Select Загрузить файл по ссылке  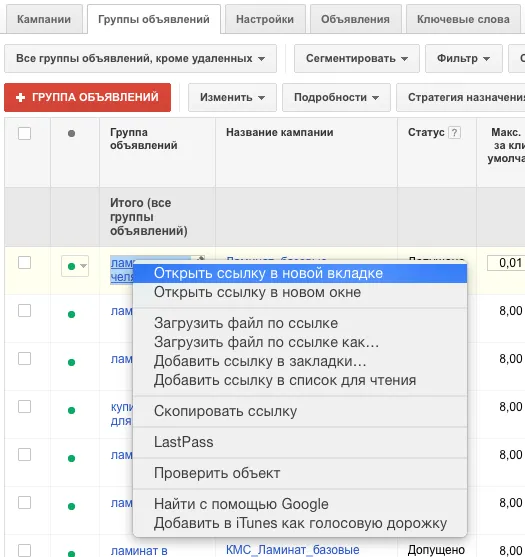[300, 323]
